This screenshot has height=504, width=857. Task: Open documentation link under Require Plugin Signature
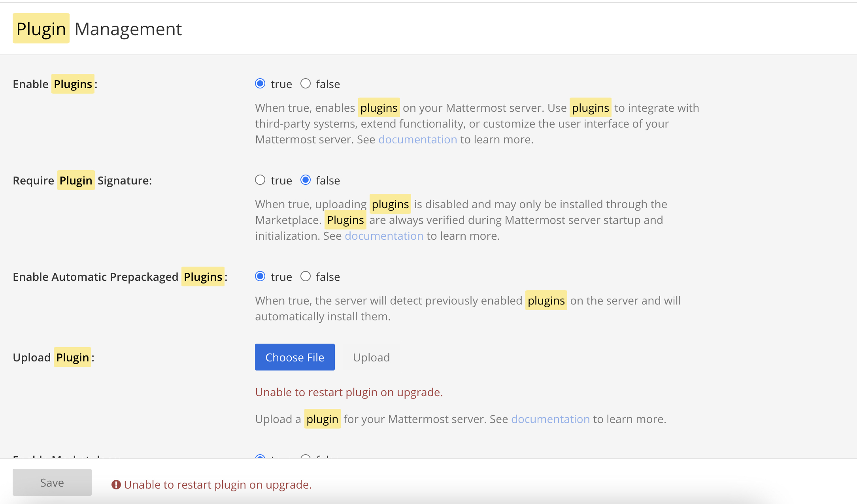pyautogui.click(x=384, y=236)
